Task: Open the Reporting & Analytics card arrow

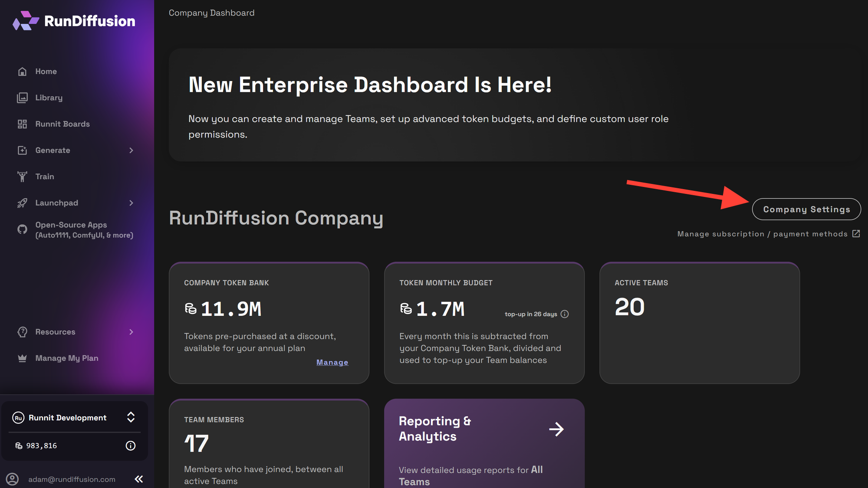Action: coord(556,429)
